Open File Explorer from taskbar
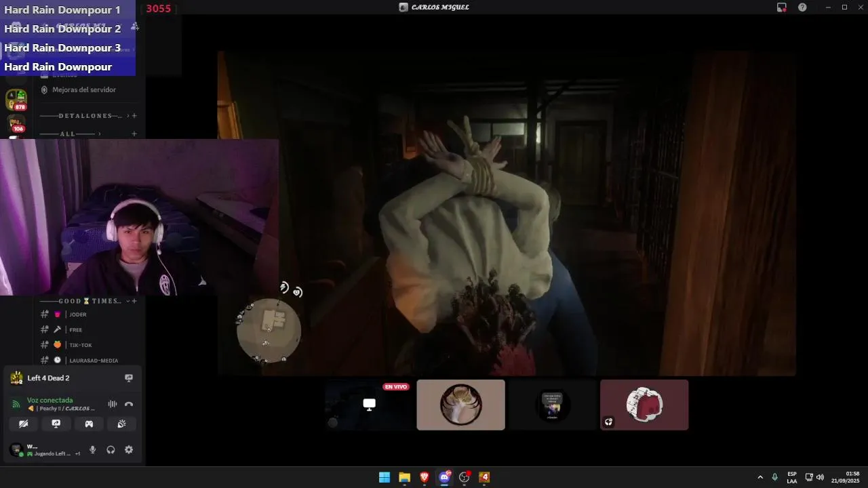The height and width of the screenshot is (488, 868). tap(404, 477)
